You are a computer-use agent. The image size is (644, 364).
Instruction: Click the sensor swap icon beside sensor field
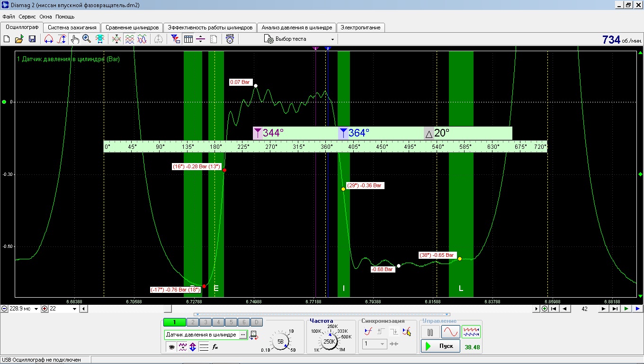click(254, 335)
